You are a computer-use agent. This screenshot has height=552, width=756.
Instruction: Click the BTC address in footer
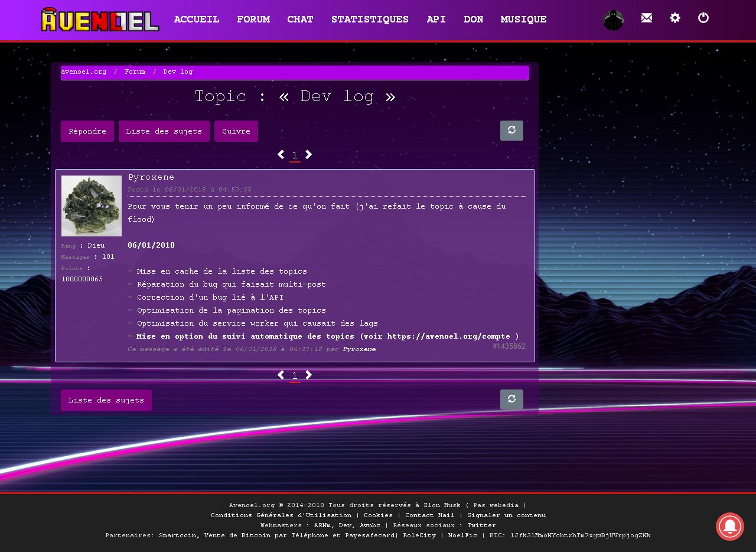click(x=581, y=535)
